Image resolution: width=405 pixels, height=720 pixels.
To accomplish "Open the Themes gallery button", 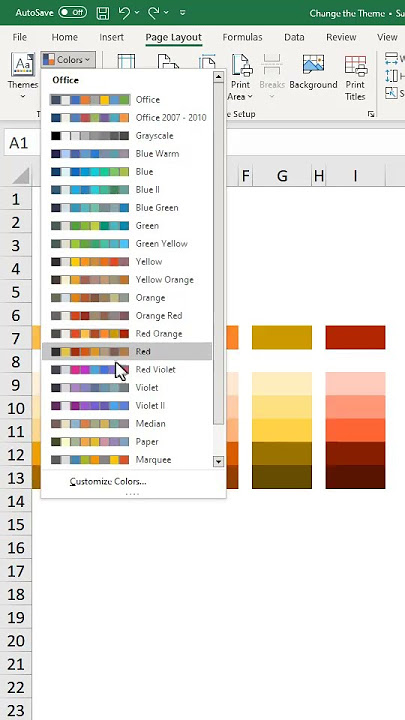I will pos(22,77).
